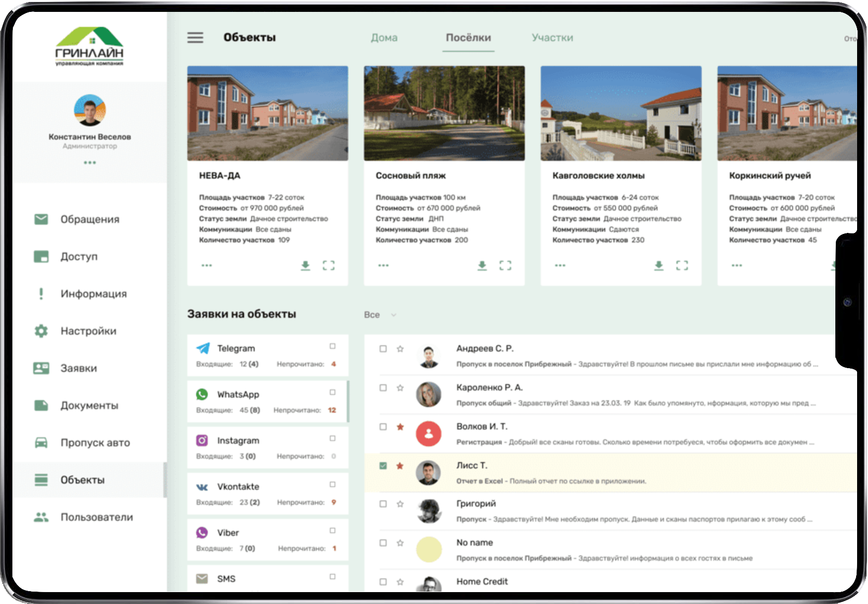Open Telegram channel inbox
Viewport: 868px width, 604px height.
click(x=236, y=349)
